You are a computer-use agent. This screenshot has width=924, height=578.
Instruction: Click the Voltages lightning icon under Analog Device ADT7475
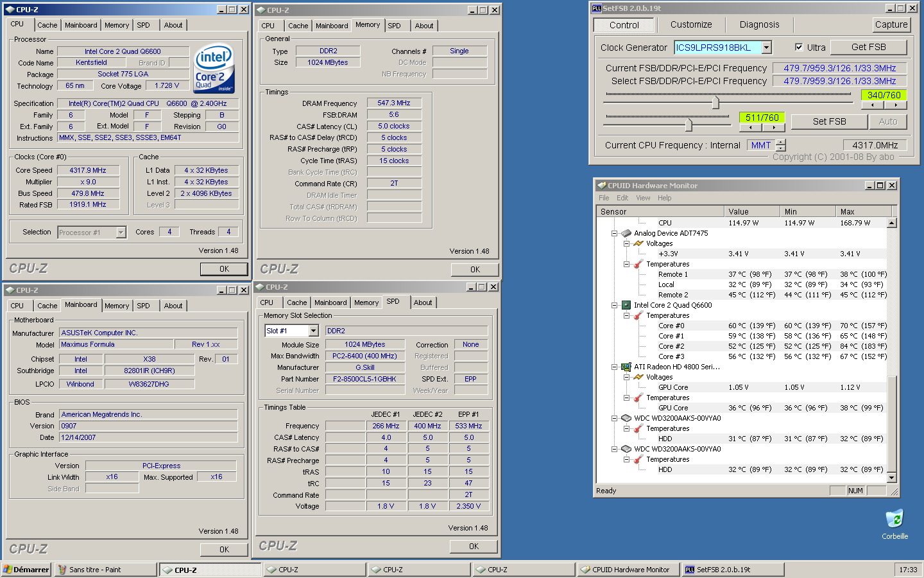tap(638, 243)
